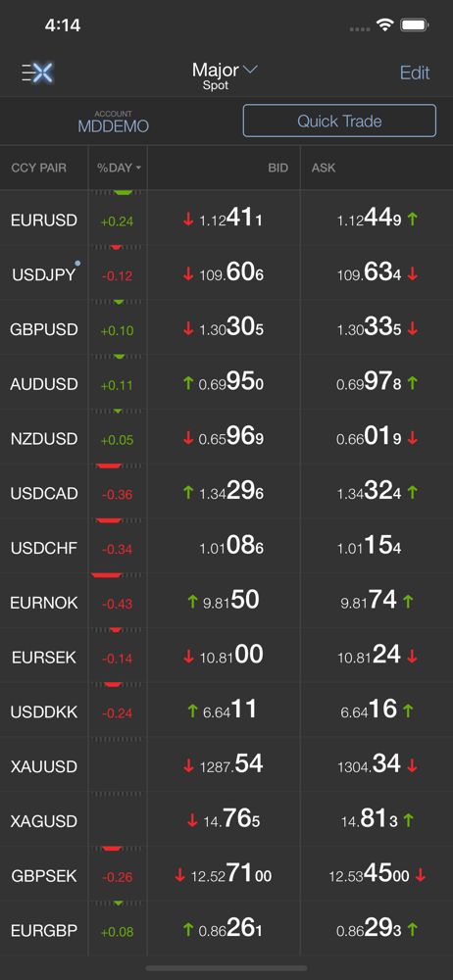Tap the red down arrow beside USDJPY ask
Viewport: 453px width, 980px height.
tap(412, 274)
